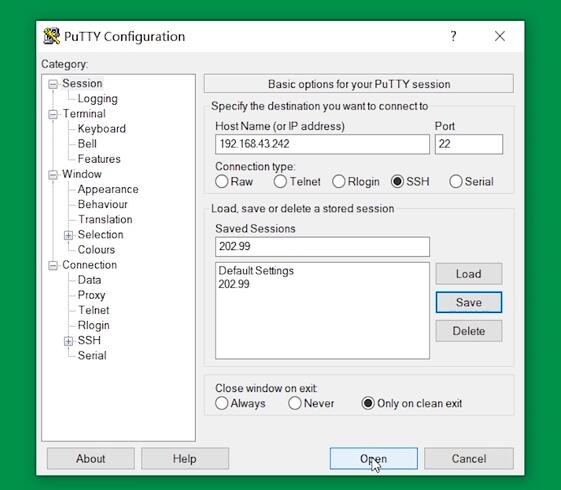This screenshot has height=490, width=561.
Task: Open the Proxy category
Action: click(x=92, y=295)
